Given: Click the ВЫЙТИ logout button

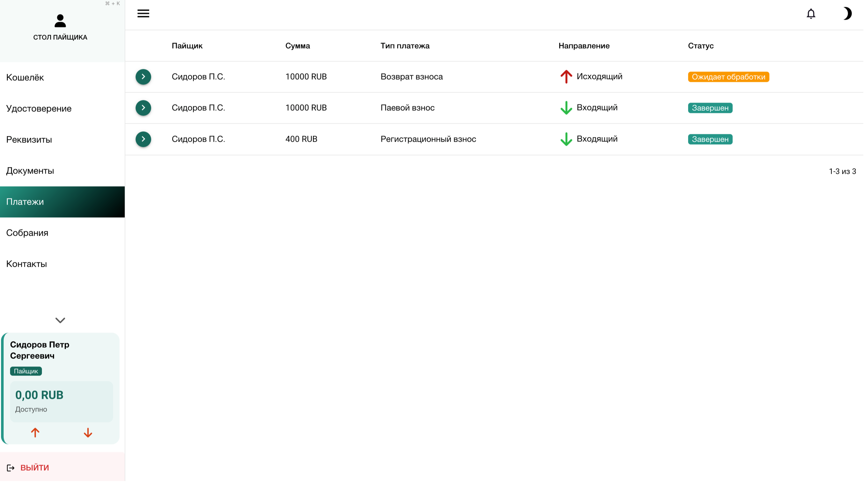Looking at the screenshot, I should pos(34,468).
